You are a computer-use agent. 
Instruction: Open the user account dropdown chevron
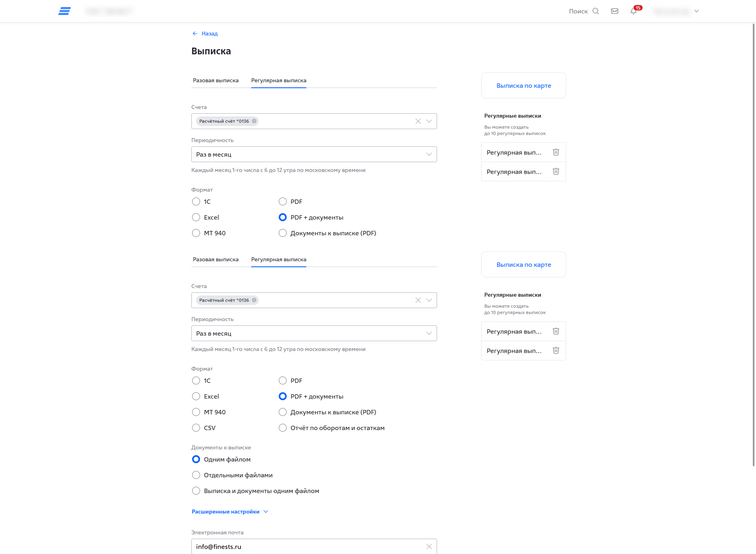(696, 11)
